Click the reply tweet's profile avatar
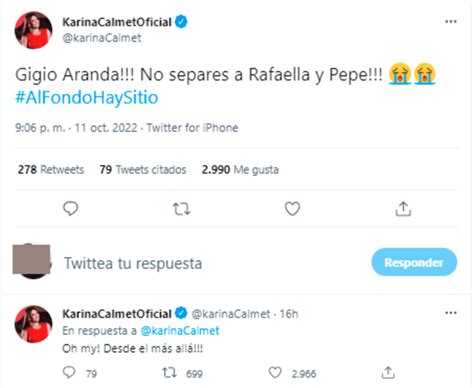The height and width of the screenshot is (388, 474). (33, 324)
